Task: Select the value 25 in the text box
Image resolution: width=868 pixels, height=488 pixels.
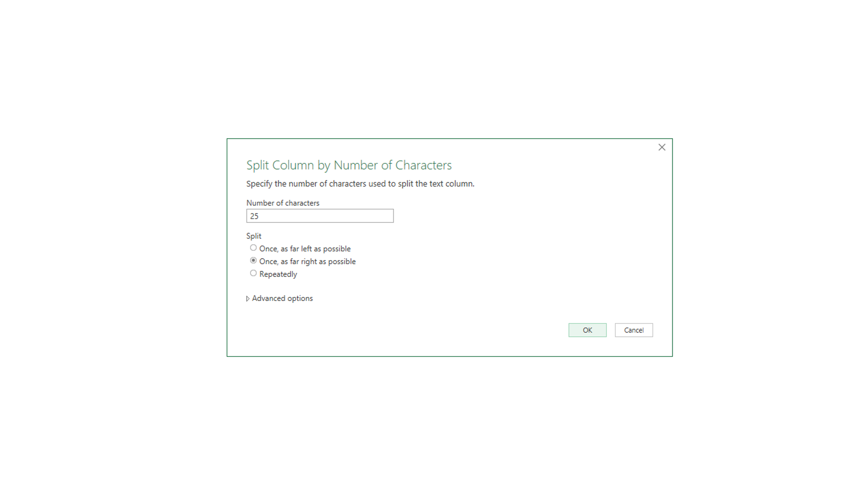Action: [255, 216]
